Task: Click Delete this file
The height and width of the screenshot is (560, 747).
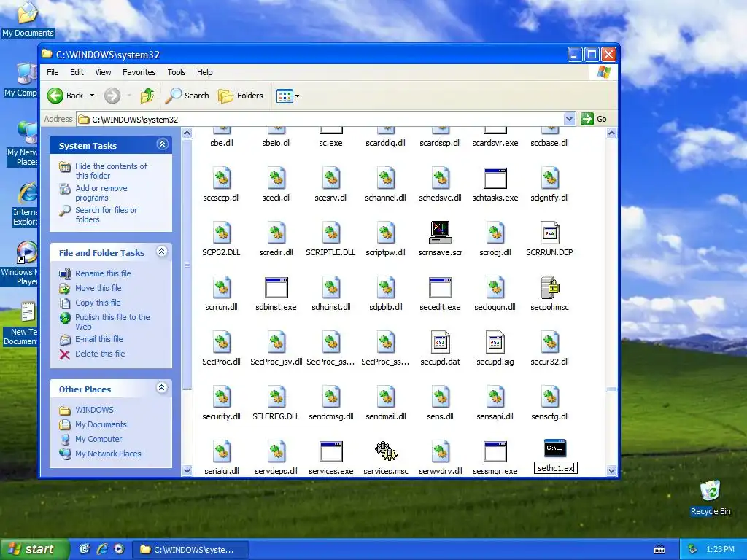Action: [x=100, y=354]
